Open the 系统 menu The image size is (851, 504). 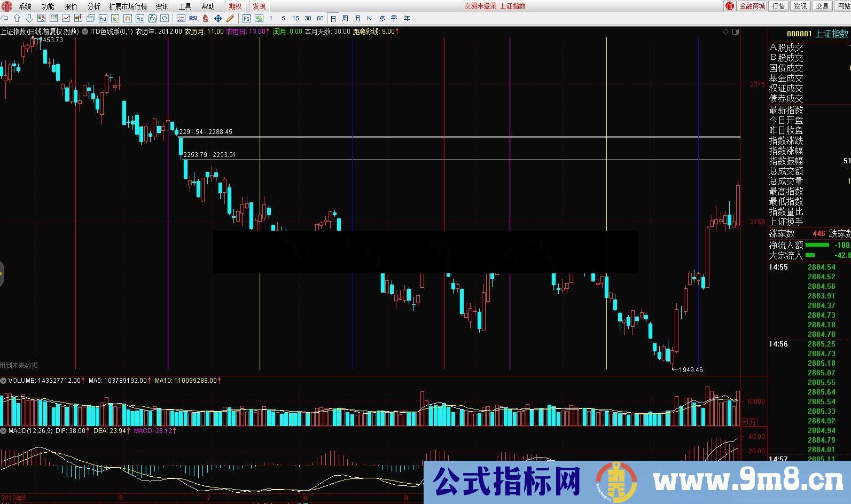pos(25,6)
